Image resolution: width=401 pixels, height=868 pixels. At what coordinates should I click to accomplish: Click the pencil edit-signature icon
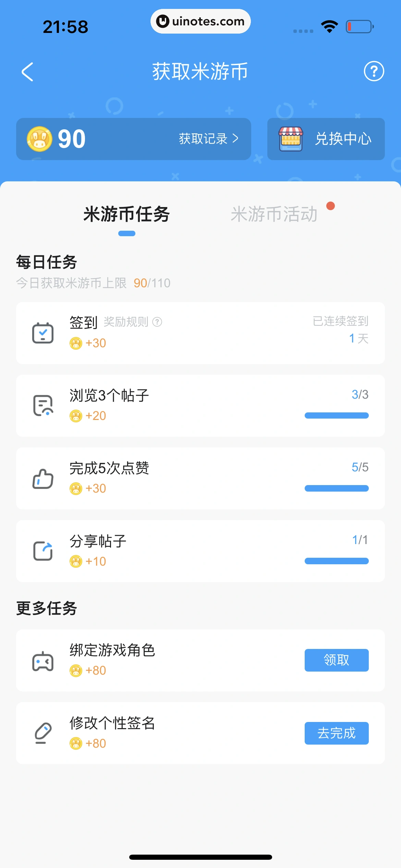(43, 733)
